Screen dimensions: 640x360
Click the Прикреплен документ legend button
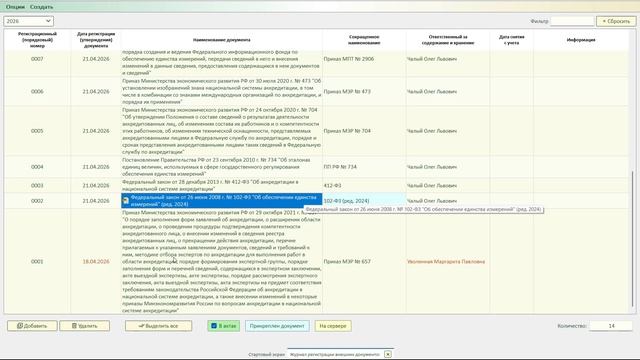[x=277, y=326]
